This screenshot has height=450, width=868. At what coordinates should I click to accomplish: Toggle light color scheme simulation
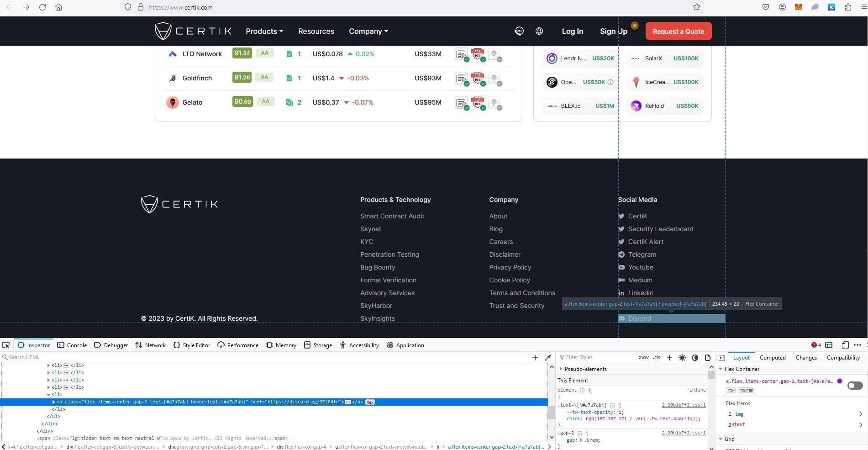coord(682,358)
